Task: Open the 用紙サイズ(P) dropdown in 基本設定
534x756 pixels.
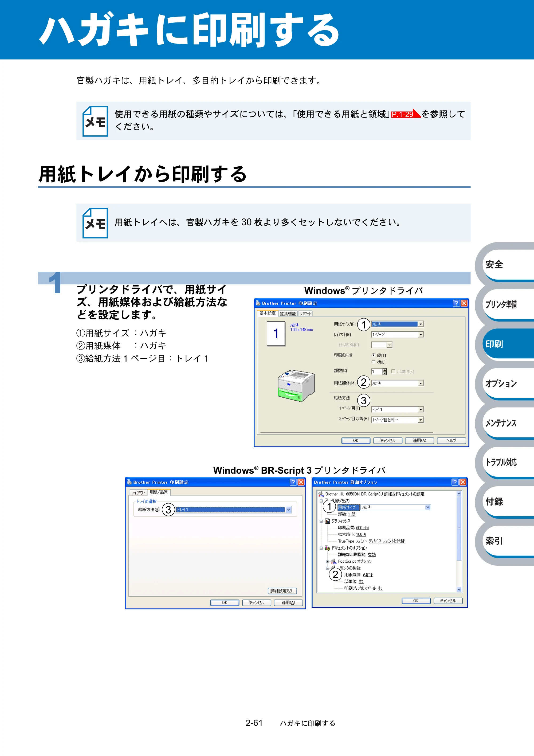Action: pyautogui.click(x=397, y=324)
